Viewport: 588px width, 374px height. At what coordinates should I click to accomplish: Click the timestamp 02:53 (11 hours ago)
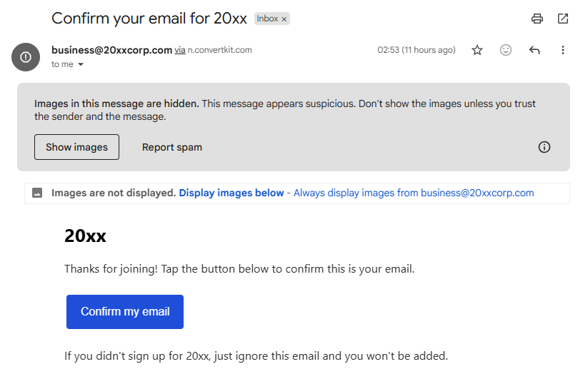pyautogui.click(x=417, y=50)
